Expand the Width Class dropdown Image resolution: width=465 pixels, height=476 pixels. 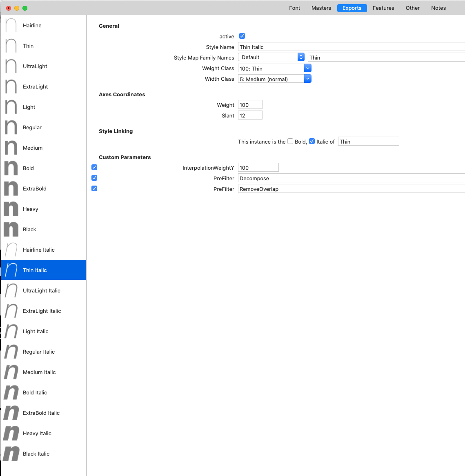[308, 79]
